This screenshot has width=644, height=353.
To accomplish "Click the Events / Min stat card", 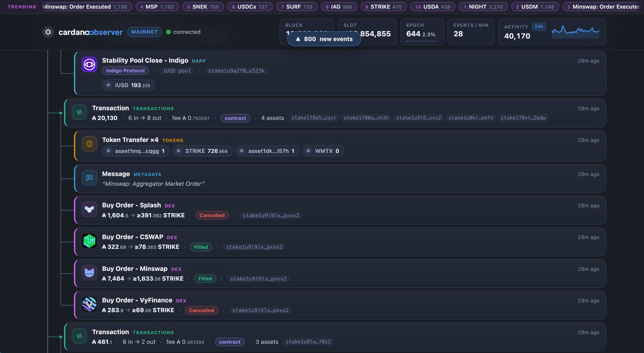I will pyautogui.click(x=471, y=32).
